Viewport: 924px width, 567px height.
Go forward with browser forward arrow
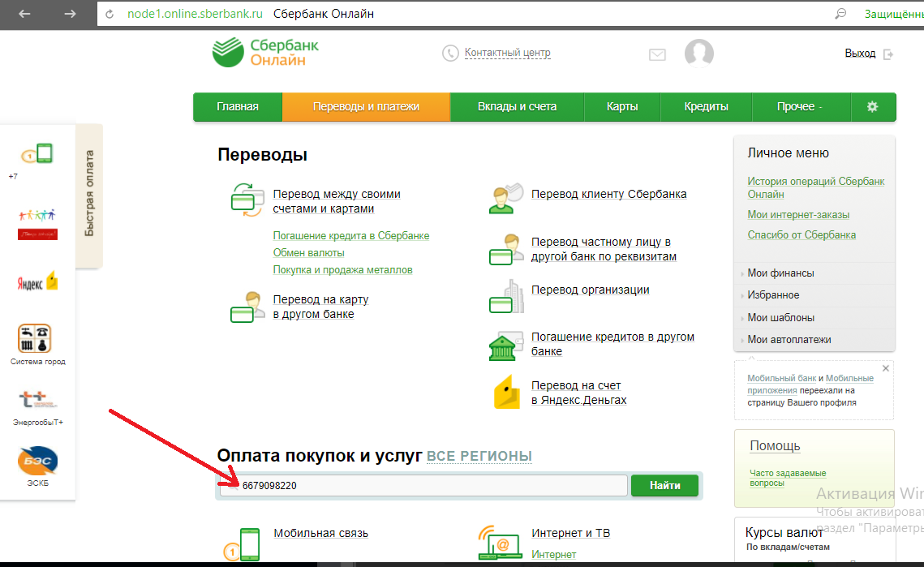click(x=70, y=14)
